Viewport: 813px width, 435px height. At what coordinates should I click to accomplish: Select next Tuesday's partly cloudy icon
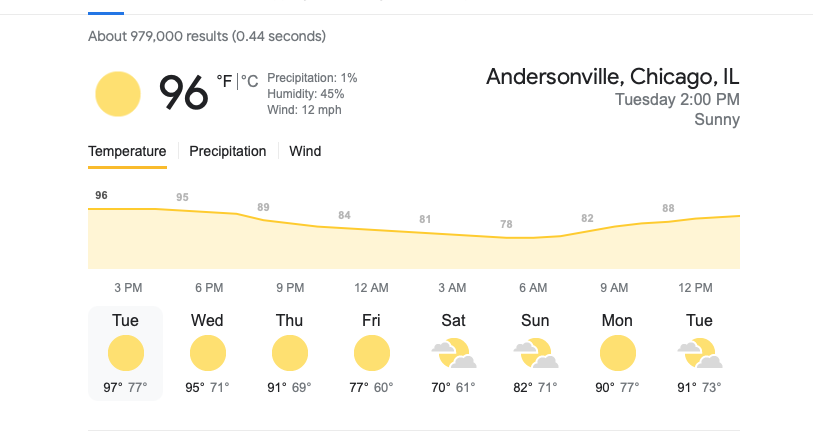699,353
